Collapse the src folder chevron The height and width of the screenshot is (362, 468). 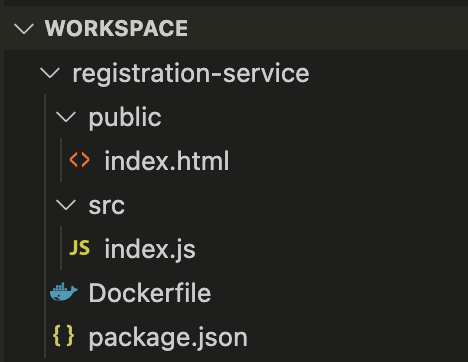[x=66, y=204]
